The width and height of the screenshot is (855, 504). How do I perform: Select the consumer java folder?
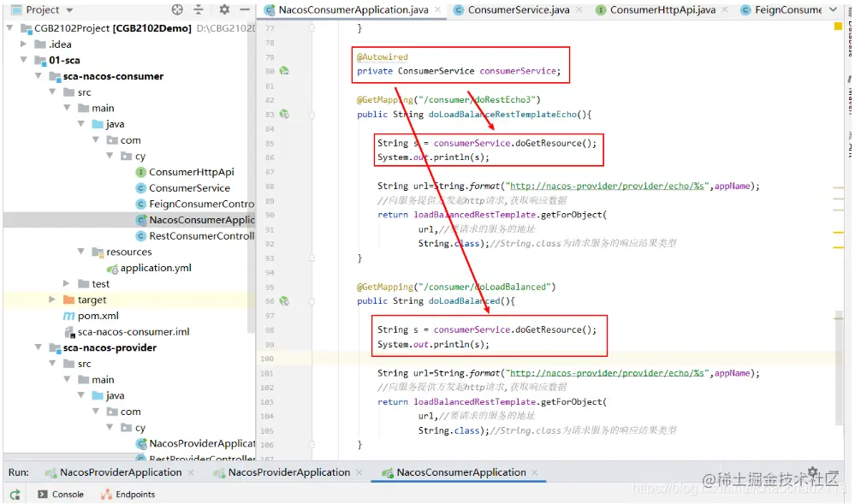pyautogui.click(x=108, y=124)
